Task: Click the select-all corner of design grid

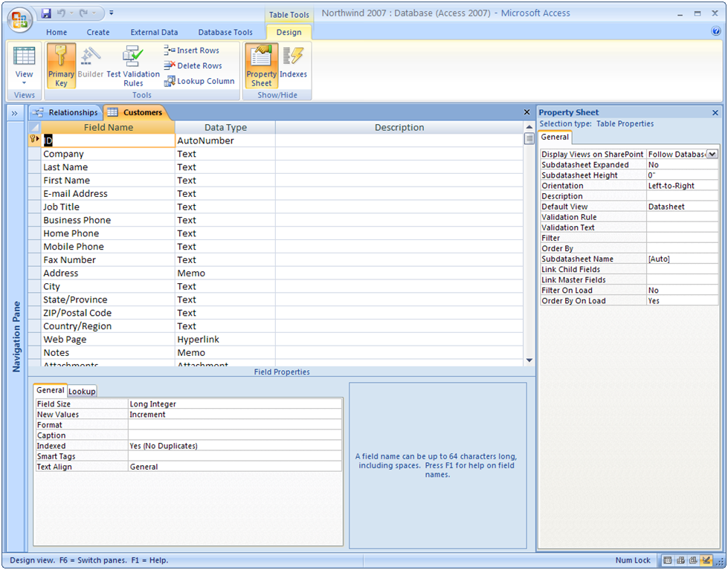Action: tap(34, 127)
